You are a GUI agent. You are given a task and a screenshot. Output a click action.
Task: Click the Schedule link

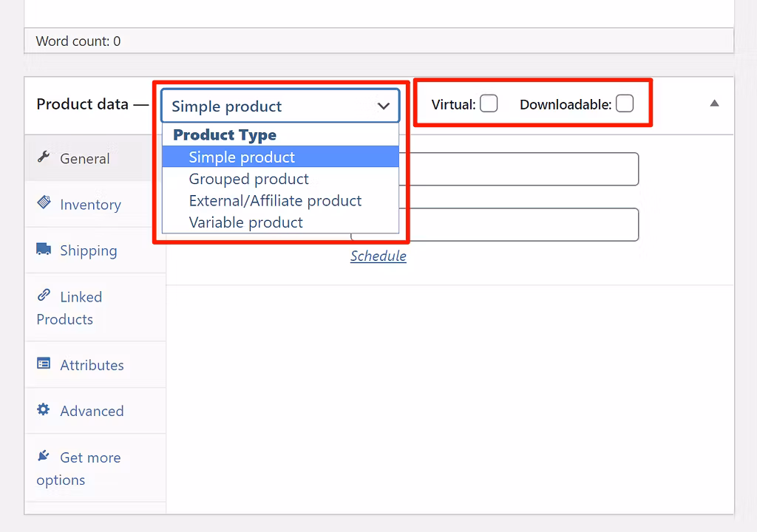[378, 256]
